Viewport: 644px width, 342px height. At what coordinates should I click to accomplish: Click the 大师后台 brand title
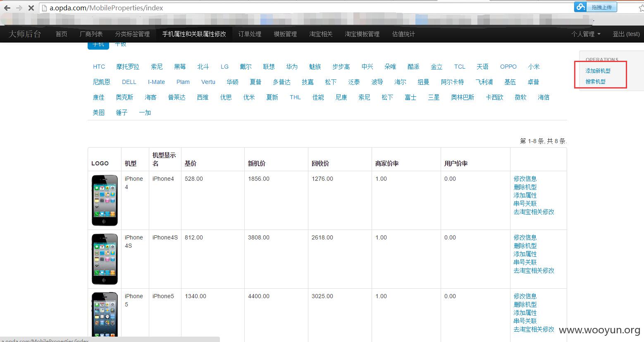(x=25, y=34)
